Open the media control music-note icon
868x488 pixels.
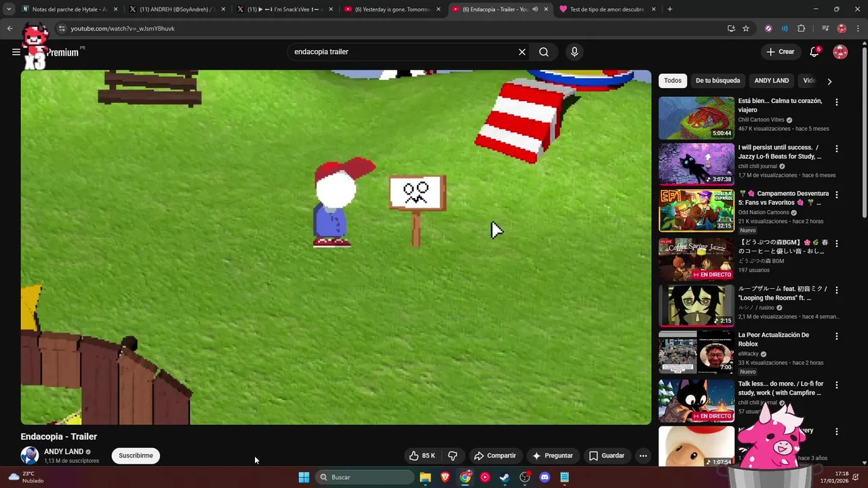[x=825, y=28]
